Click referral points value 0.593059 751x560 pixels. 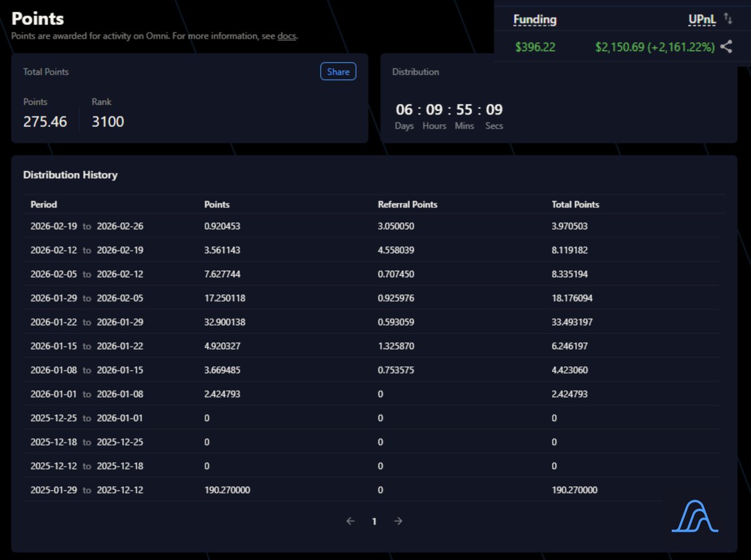[x=396, y=322]
